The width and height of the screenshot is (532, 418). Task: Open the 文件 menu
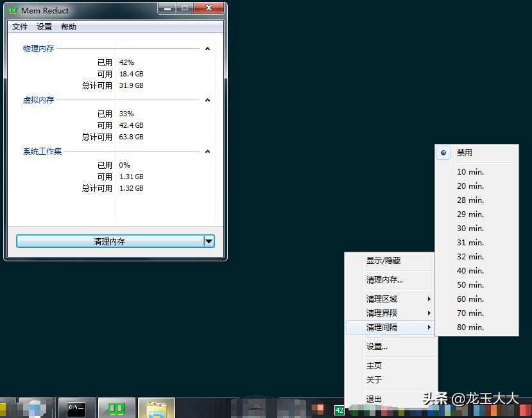pos(19,26)
